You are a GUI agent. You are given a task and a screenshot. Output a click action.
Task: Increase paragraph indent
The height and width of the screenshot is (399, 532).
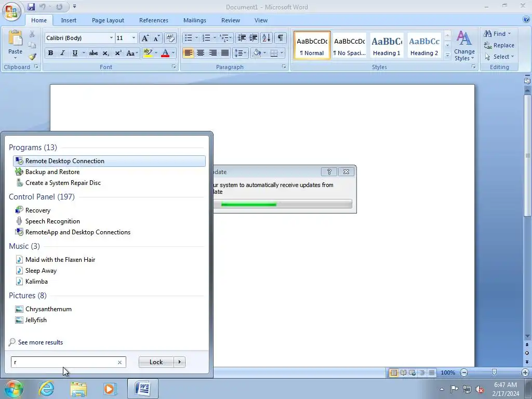click(x=254, y=38)
